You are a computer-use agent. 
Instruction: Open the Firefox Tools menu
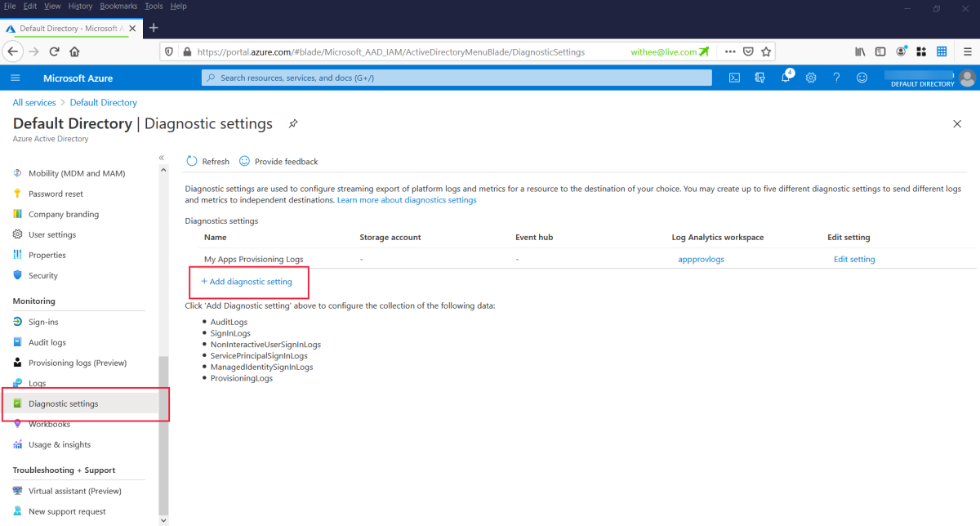pyautogui.click(x=154, y=6)
